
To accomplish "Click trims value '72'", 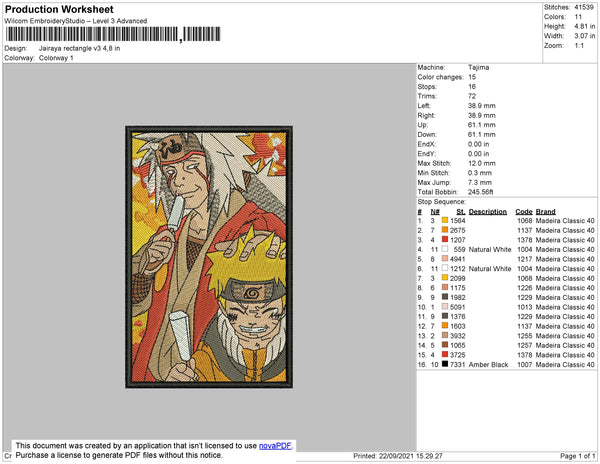I will point(472,96).
